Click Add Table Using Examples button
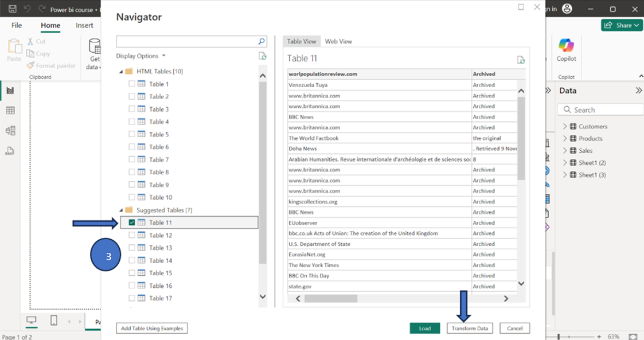644x340 pixels. pos(152,329)
